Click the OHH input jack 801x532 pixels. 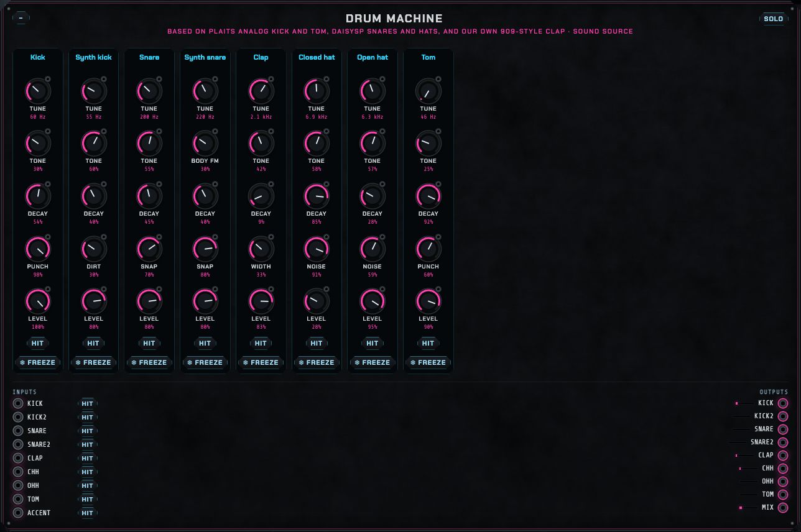pos(18,485)
